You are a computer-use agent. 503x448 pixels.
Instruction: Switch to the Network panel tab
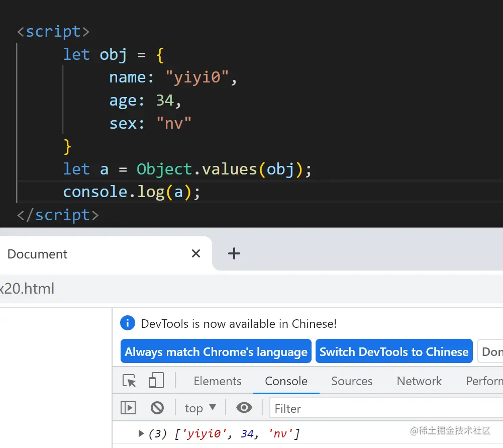419,381
